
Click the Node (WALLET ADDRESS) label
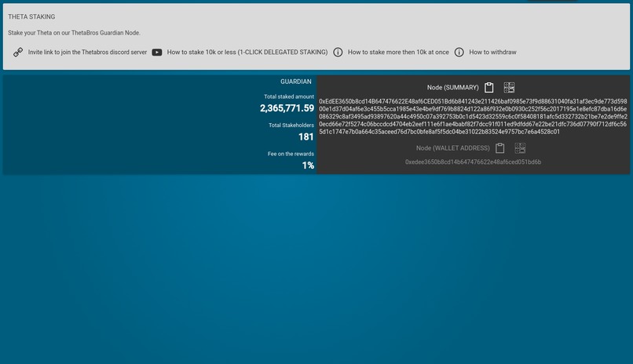pyautogui.click(x=453, y=148)
